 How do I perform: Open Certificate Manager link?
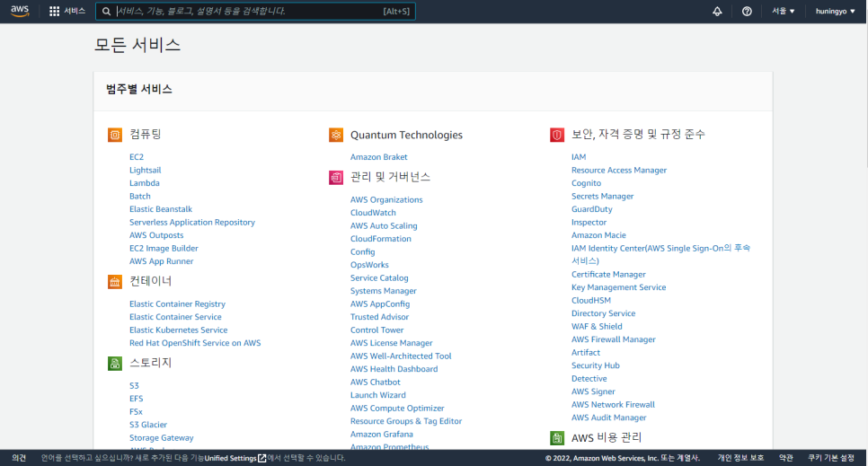coord(608,275)
